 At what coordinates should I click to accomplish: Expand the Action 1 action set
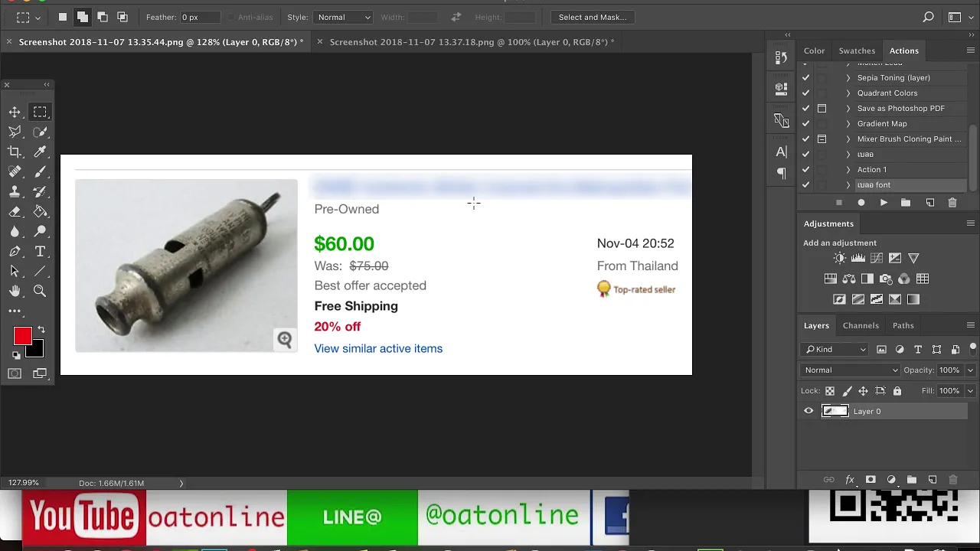coord(848,170)
